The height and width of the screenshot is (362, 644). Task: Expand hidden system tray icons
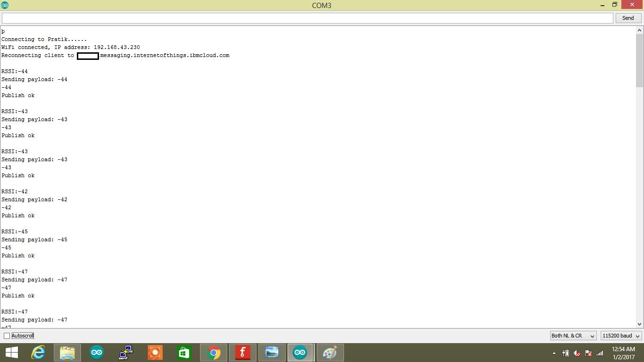pos(554,353)
